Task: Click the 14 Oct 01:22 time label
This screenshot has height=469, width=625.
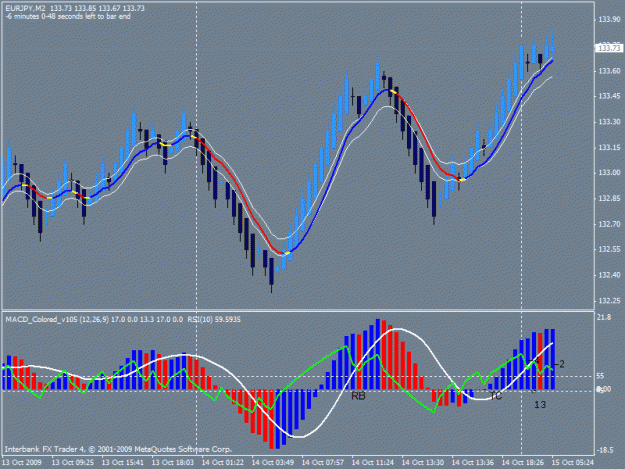Action: tap(223, 463)
